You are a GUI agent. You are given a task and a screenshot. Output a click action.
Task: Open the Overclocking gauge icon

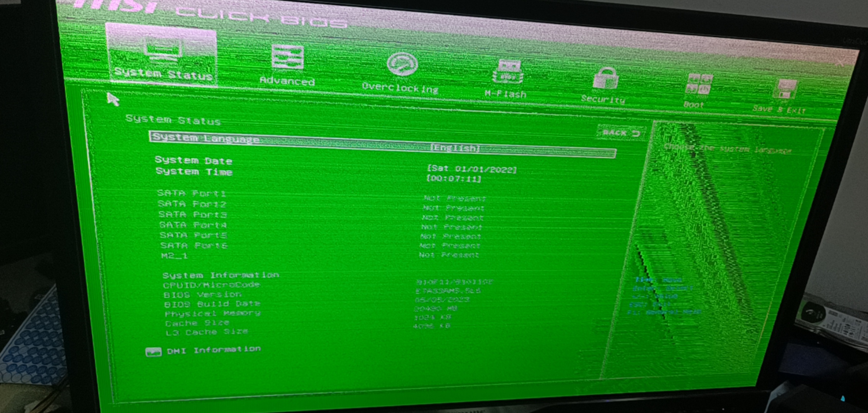401,64
